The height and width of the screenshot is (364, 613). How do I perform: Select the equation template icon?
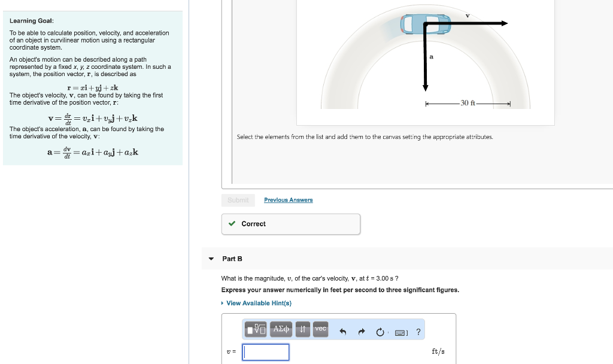pyautogui.click(x=255, y=329)
